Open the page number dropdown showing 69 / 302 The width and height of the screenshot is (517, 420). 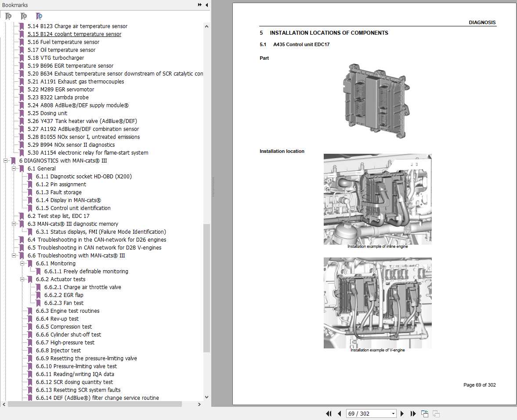(x=393, y=413)
